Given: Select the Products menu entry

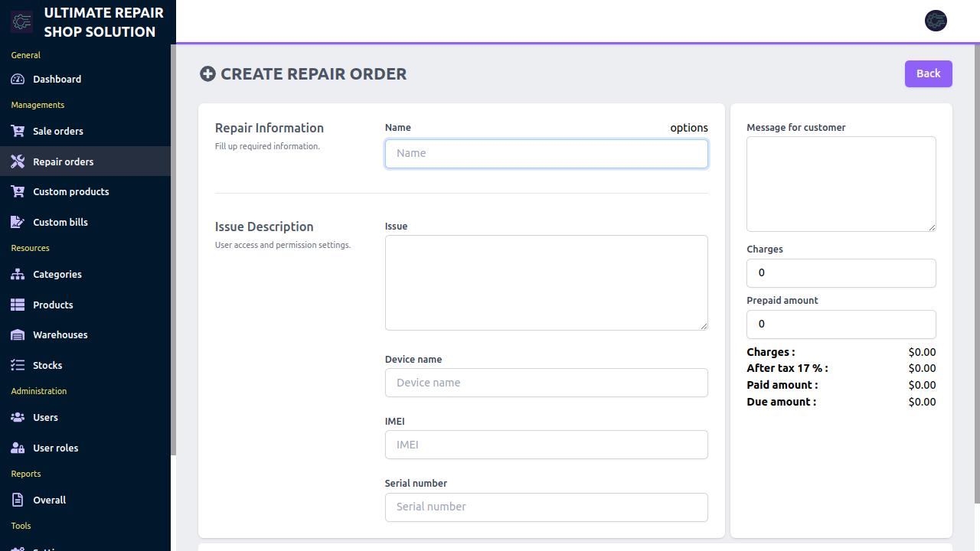Looking at the screenshot, I should coord(51,305).
